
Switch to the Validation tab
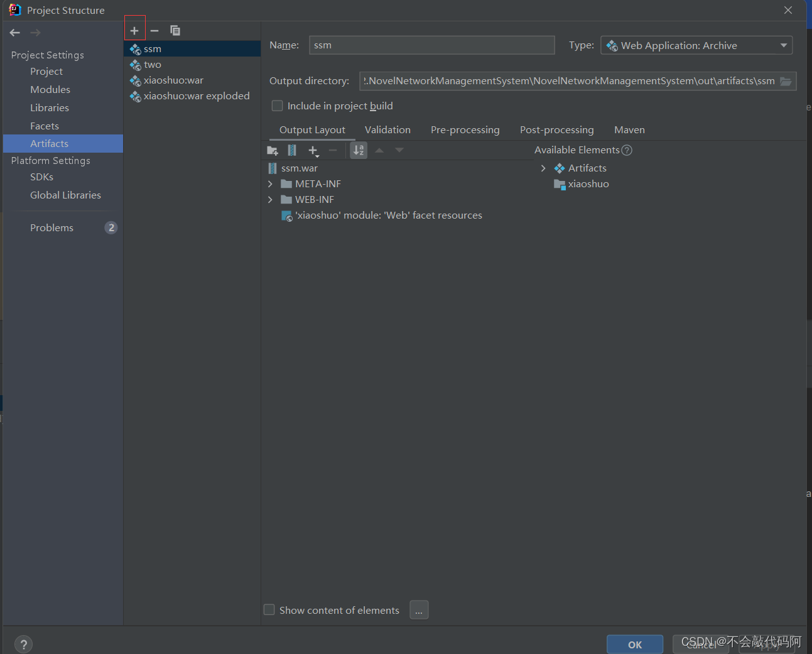387,130
